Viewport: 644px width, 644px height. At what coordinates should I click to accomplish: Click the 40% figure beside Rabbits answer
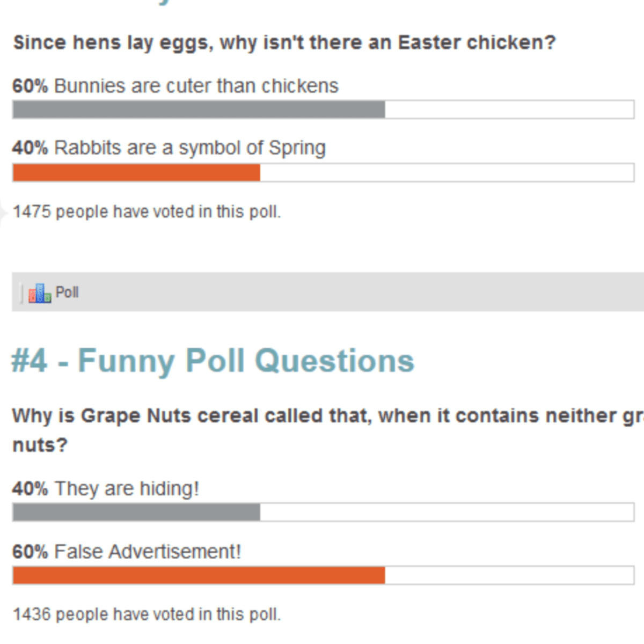pos(31,148)
